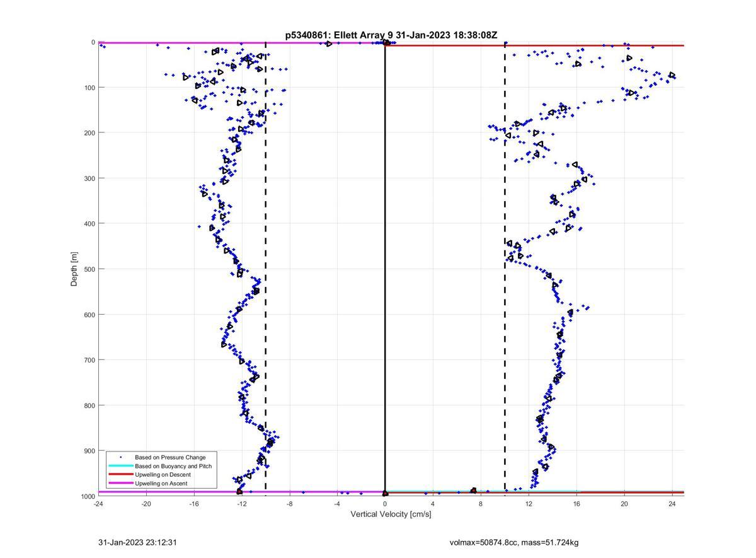Click depth tick label '900'
756x558 pixels.
pyautogui.click(x=89, y=451)
